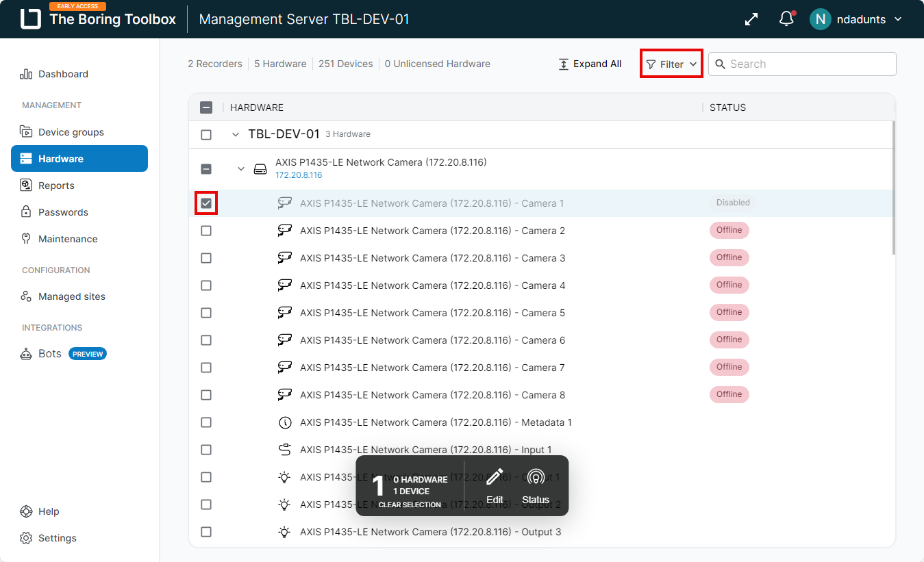Open the notifications bell
Viewport: 924px width, 562px height.
pyautogui.click(x=787, y=18)
